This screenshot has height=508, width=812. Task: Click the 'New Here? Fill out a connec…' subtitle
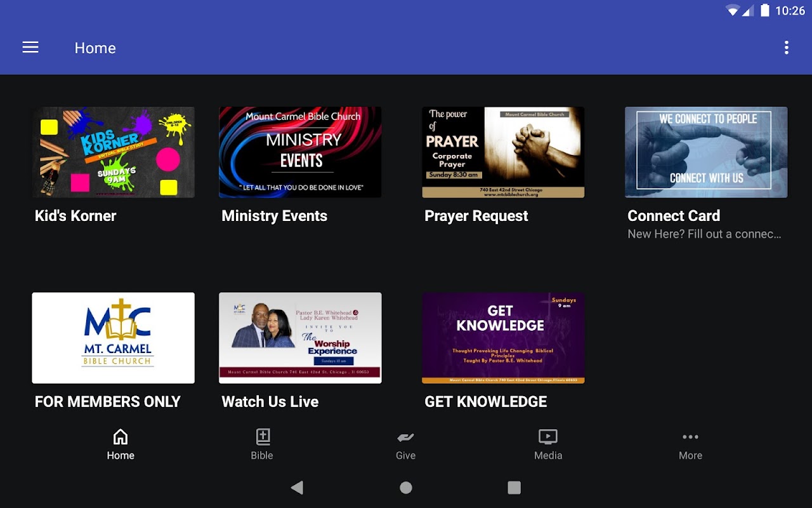tap(705, 234)
